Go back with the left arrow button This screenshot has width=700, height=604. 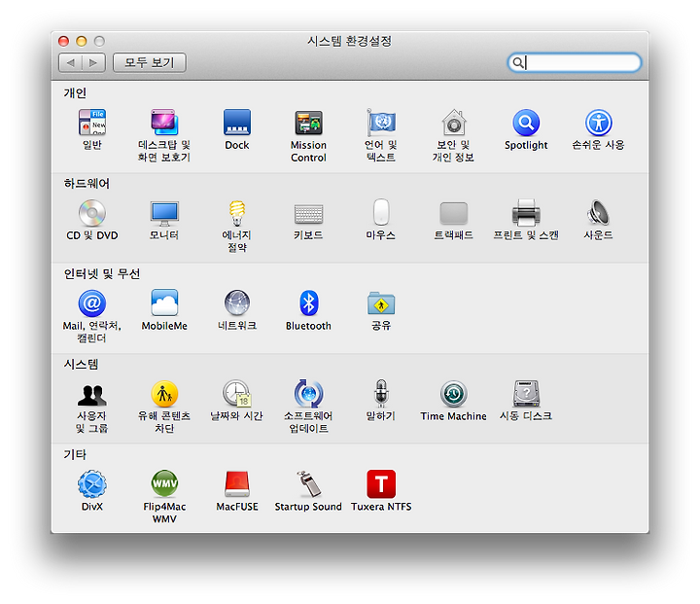(x=71, y=62)
